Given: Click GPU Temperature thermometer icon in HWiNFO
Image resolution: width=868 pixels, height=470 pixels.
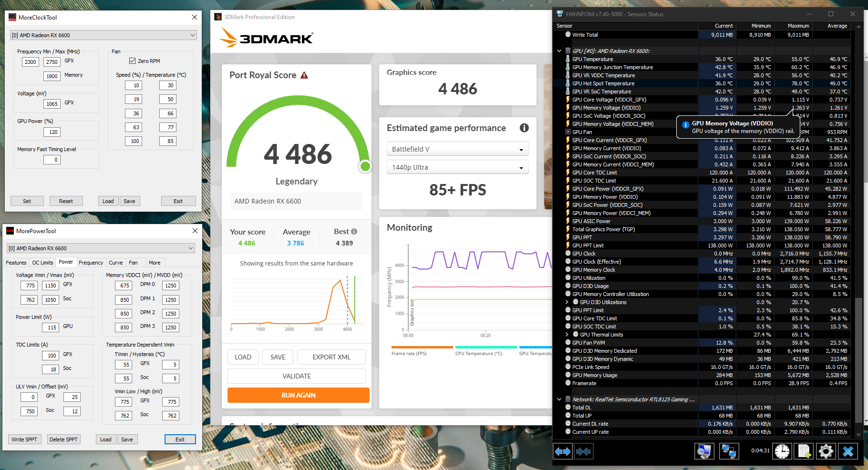Looking at the screenshot, I should (x=568, y=59).
